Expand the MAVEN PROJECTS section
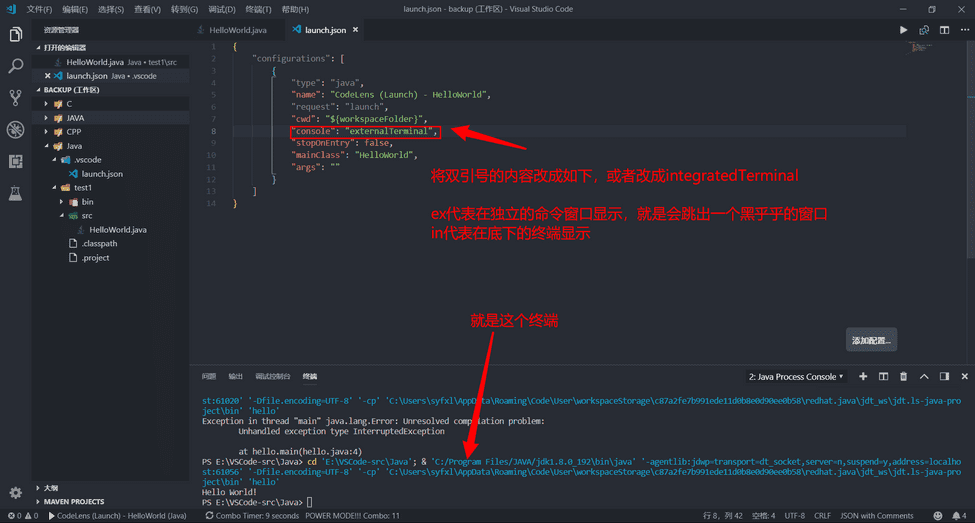Screen dimensions: 975x523 (72, 501)
